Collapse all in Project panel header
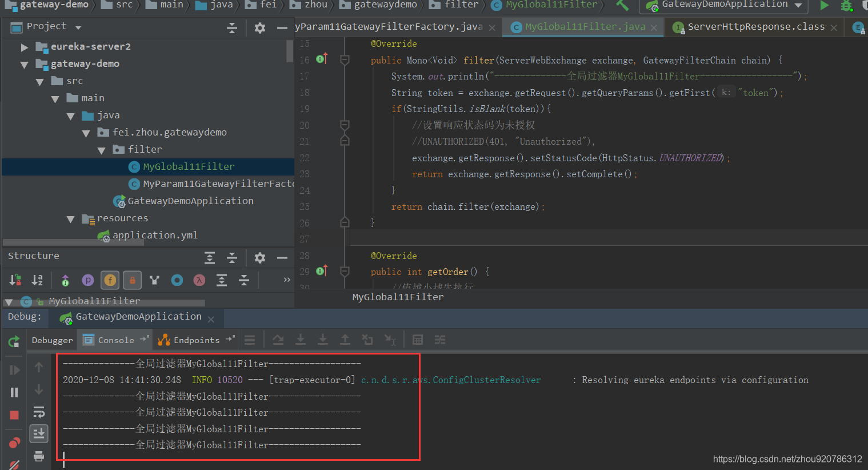868x470 pixels. pyautogui.click(x=232, y=28)
